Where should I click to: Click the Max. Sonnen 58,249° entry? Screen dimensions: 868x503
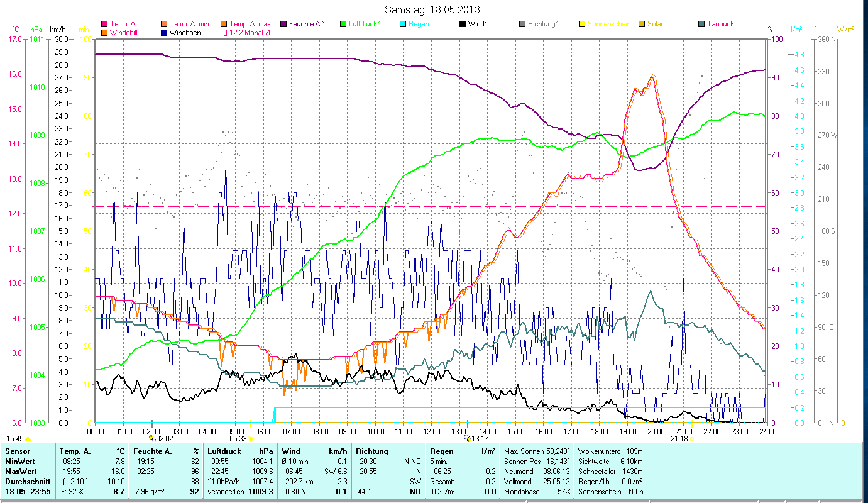pos(537,451)
